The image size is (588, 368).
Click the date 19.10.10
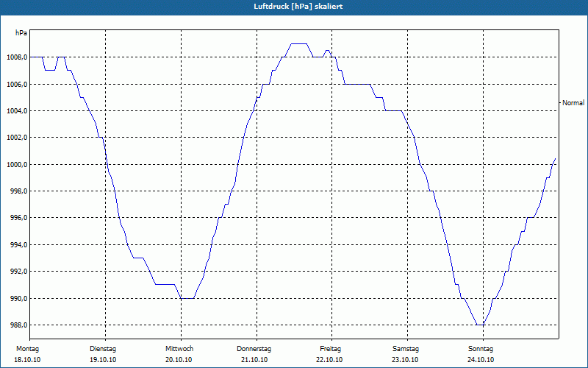(103, 360)
